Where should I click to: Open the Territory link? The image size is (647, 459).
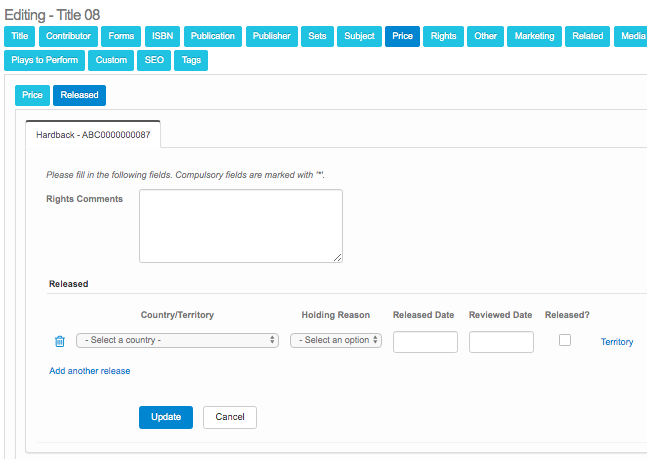pyautogui.click(x=617, y=342)
